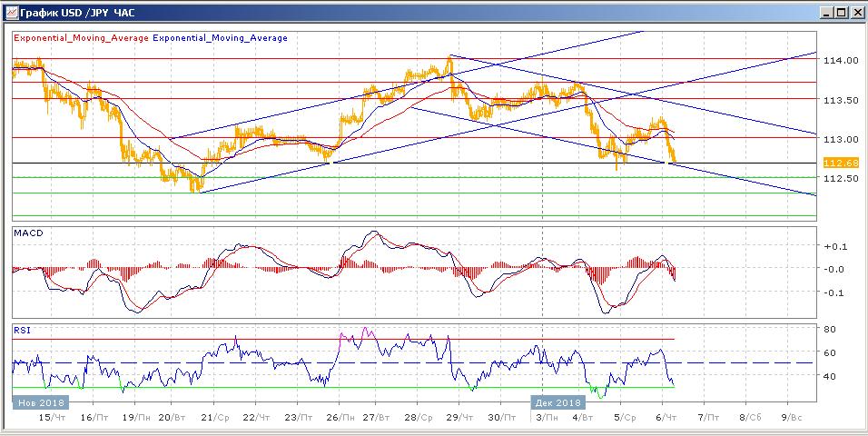Screen dimensions: 868x436
Task: Click the chart window icon in title bar
Action: [10, 12]
